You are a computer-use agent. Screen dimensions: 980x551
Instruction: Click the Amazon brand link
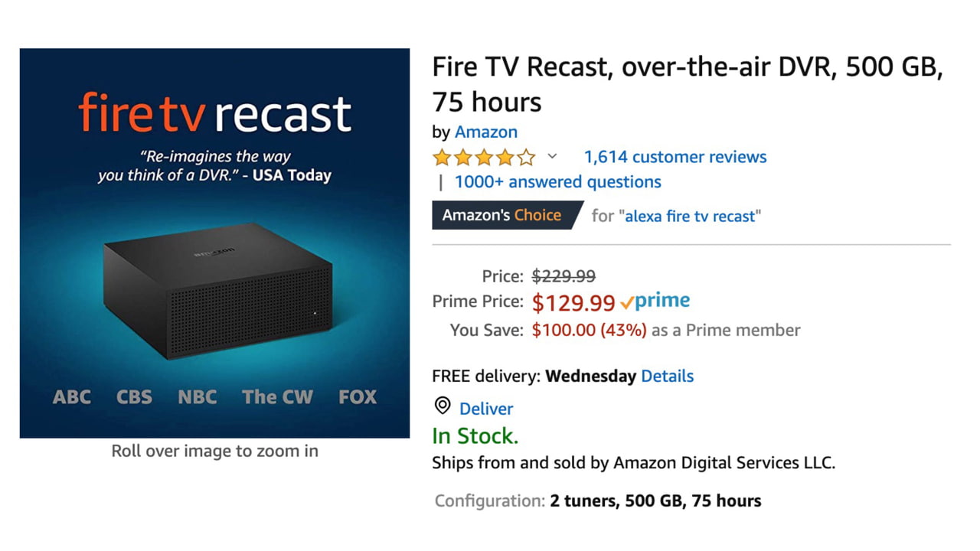coord(486,132)
